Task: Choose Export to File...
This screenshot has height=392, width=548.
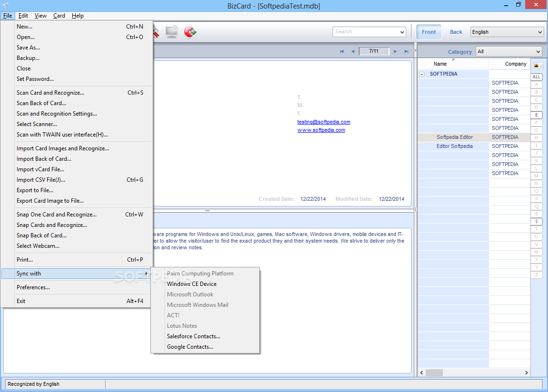Action: point(77,190)
